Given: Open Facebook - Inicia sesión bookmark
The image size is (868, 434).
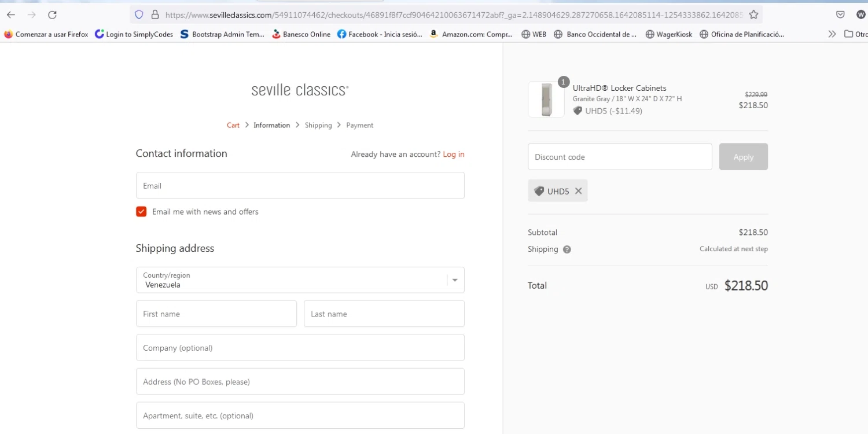Looking at the screenshot, I should coord(380,34).
